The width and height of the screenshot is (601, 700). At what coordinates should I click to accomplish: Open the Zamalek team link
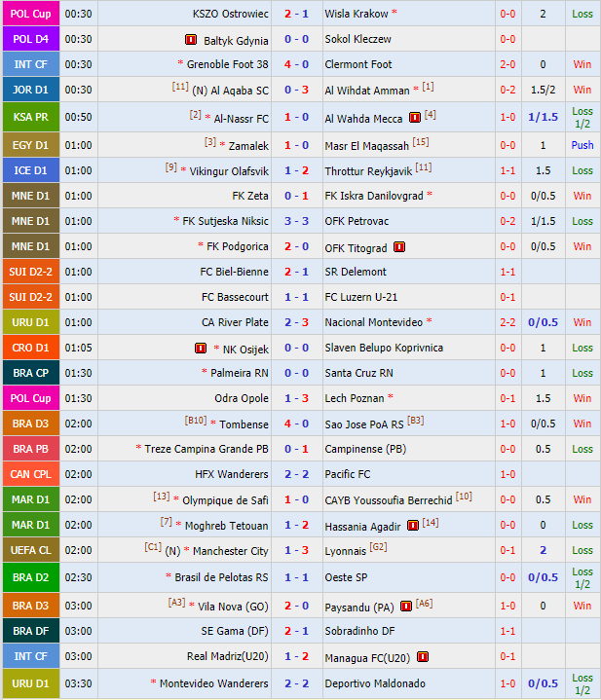248,146
